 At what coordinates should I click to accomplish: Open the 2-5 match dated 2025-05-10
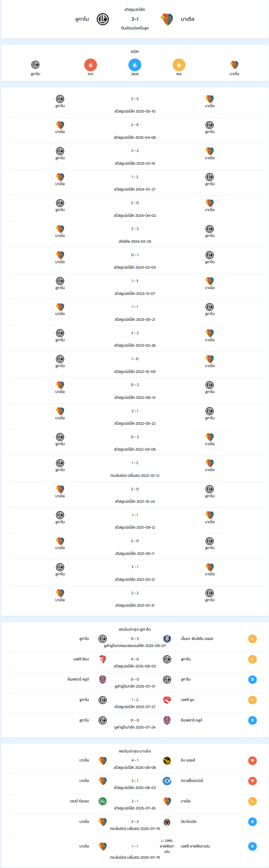(x=135, y=105)
